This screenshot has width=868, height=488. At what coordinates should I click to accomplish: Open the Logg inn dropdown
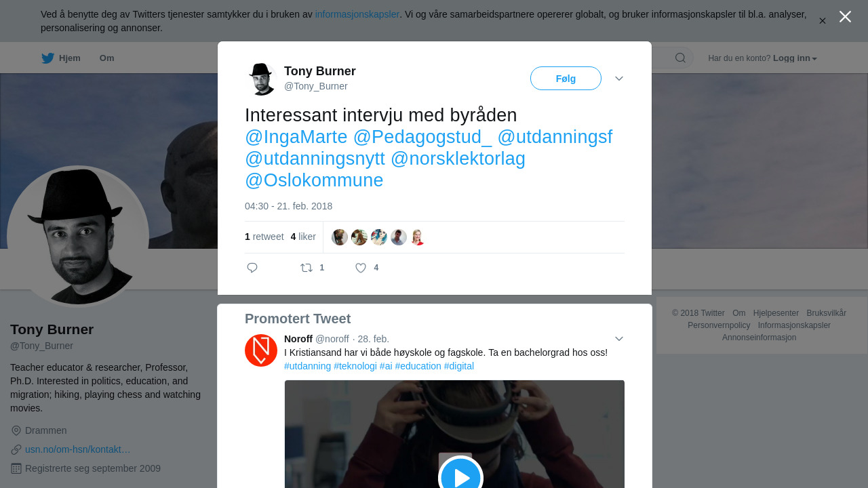[795, 58]
